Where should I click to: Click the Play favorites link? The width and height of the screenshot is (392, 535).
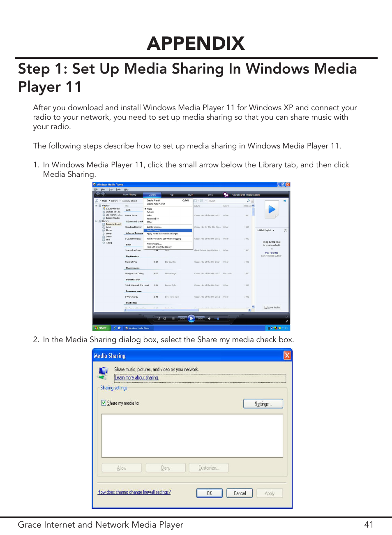272,252
